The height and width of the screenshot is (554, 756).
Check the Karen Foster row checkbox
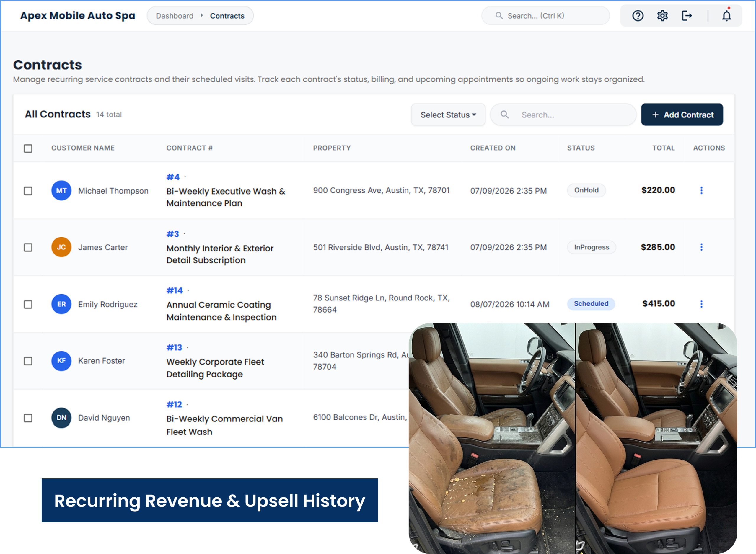(x=28, y=361)
